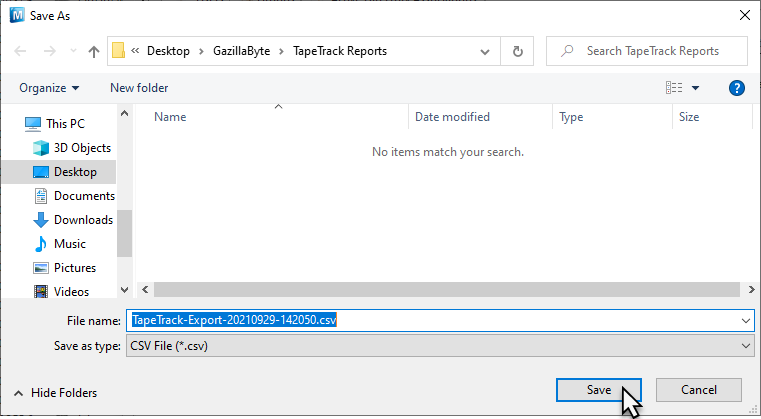The height and width of the screenshot is (419, 761).
Task: Select TapeTrack Reports in address path
Action: tap(340, 51)
